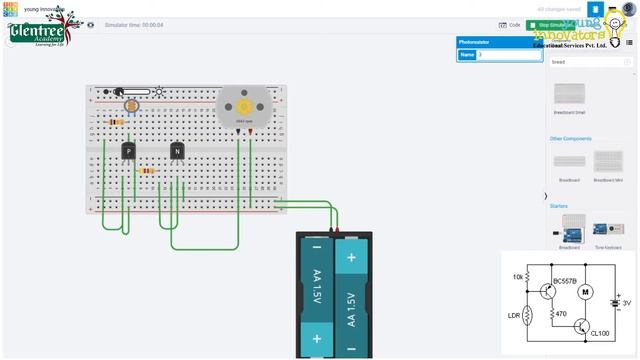Viewport: 640px width, 360px height.
Task: Click the Photoresistor panel header
Action: (x=499, y=42)
